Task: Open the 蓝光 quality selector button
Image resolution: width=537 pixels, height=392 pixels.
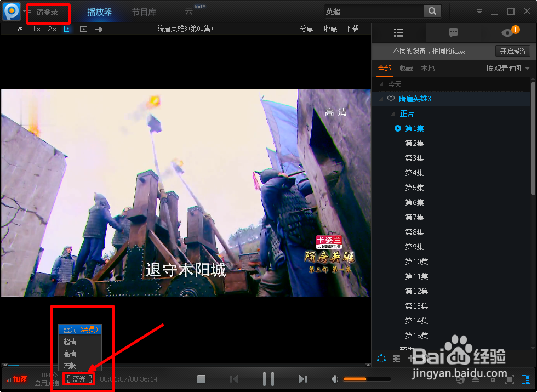Action: [79, 379]
